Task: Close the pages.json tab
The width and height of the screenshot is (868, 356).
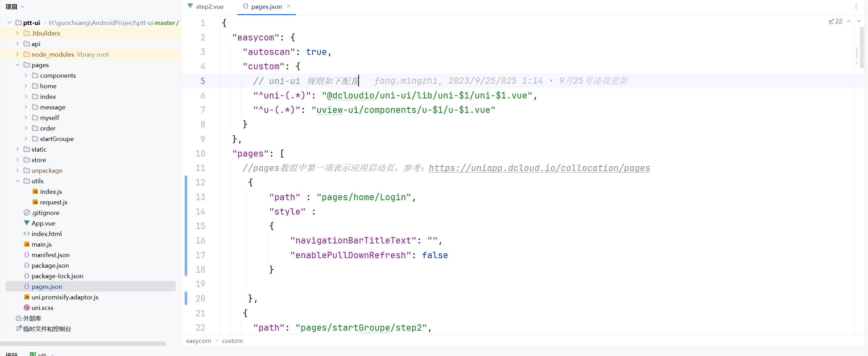Action: (x=289, y=6)
